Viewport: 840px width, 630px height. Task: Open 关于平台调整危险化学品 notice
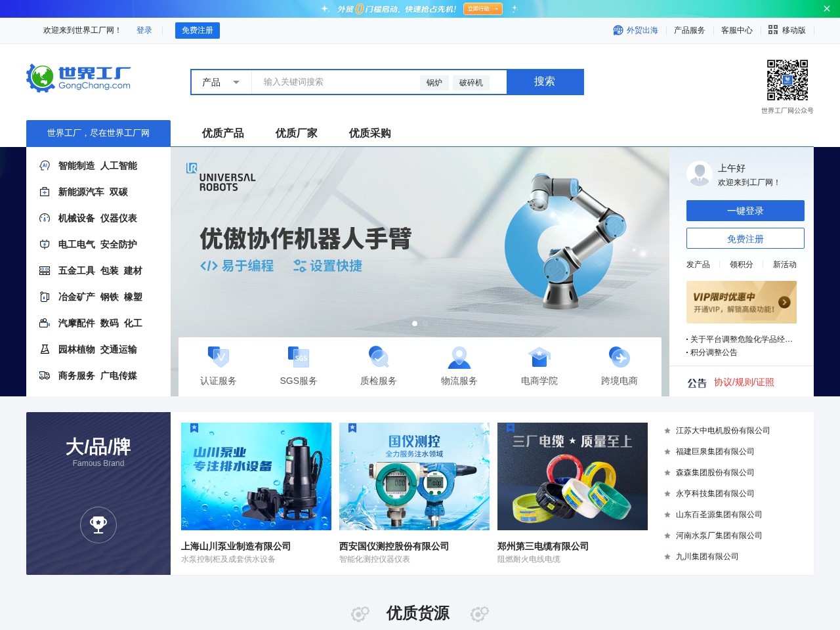tap(740, 339)
